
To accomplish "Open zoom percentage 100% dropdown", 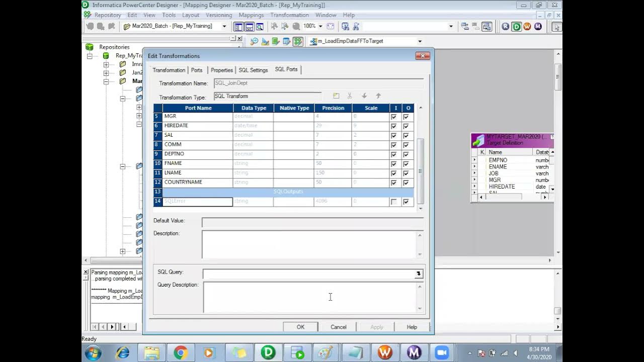I will click(x=320, y=26).
